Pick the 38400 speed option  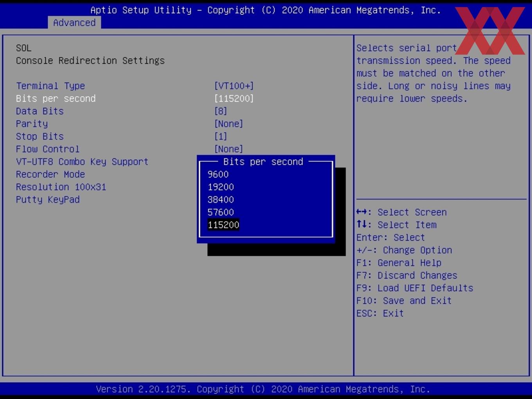(221, 199)
